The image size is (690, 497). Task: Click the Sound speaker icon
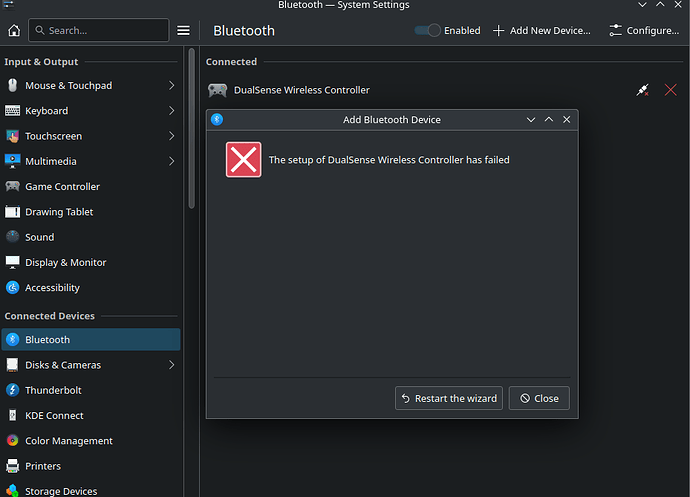tap(12, 237)
